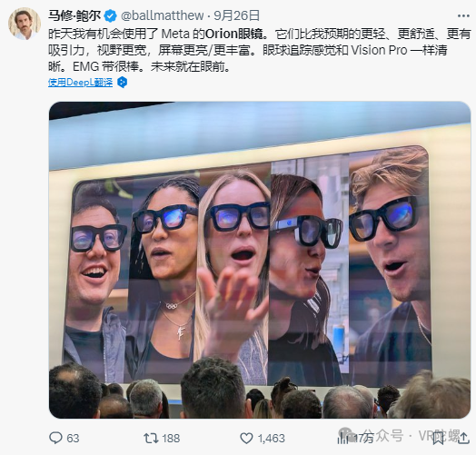476x455 pixels.
Task: Click the DeepL hexagon logo icon
Action: pos(122,83)
